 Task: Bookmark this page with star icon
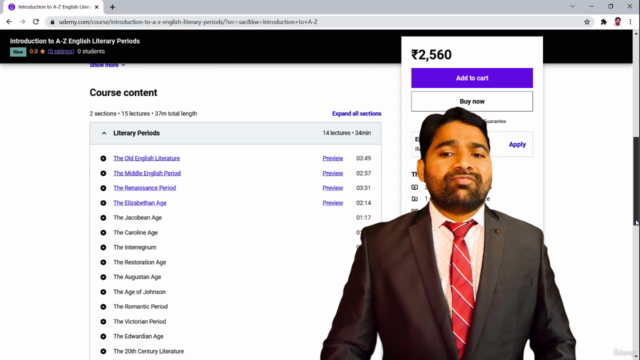point(587,22)
